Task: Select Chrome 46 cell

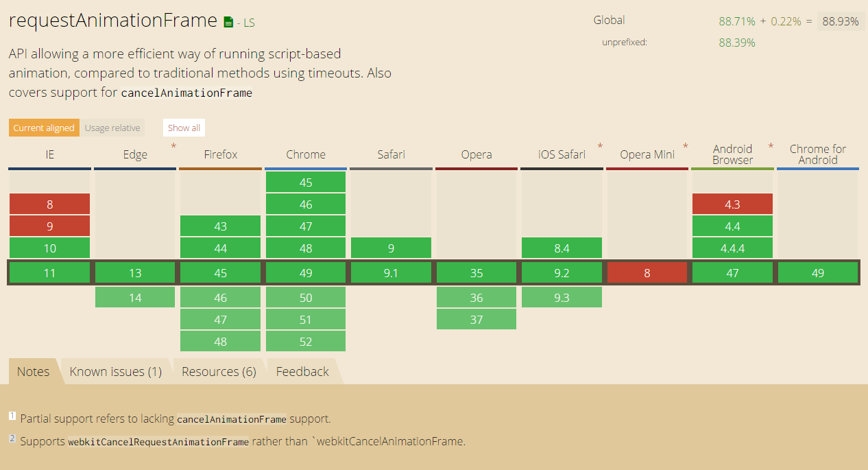Action: pyautogui.click(x=306, y=204)
